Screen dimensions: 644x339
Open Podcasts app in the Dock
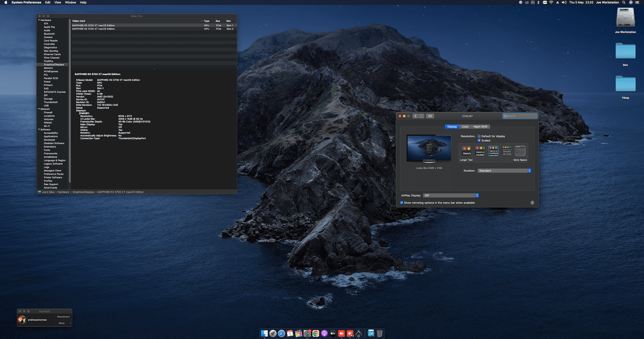324,333
